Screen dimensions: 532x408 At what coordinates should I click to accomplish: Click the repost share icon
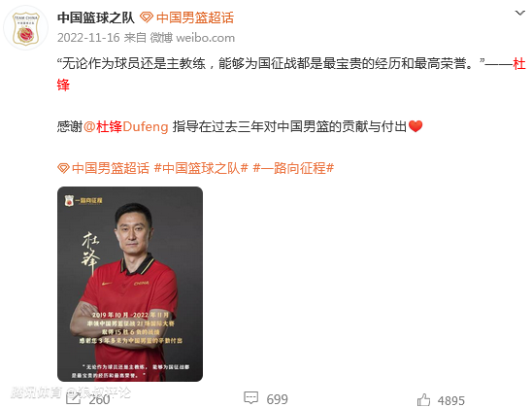pyautogui.click(x=73, y=398)
